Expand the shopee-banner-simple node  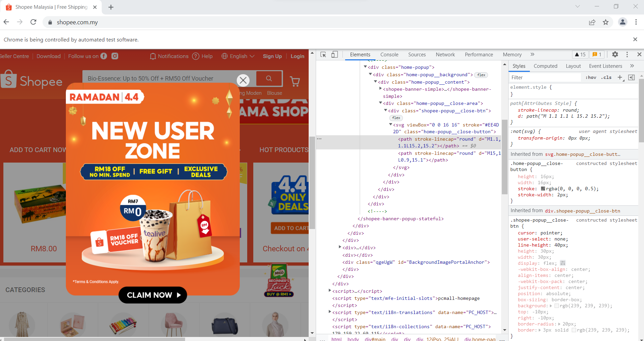pyautogui.click(x=381, y=89)
